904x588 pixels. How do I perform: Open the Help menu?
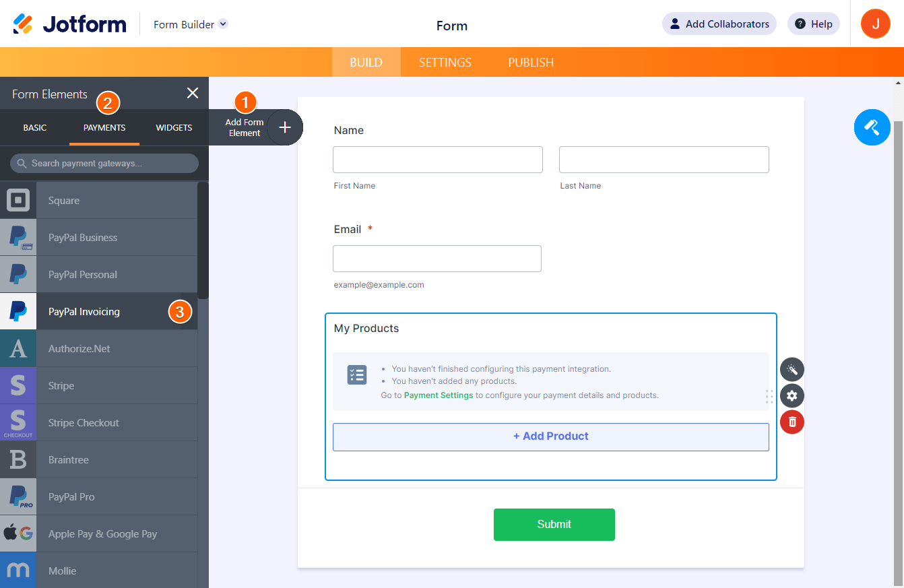814,24
